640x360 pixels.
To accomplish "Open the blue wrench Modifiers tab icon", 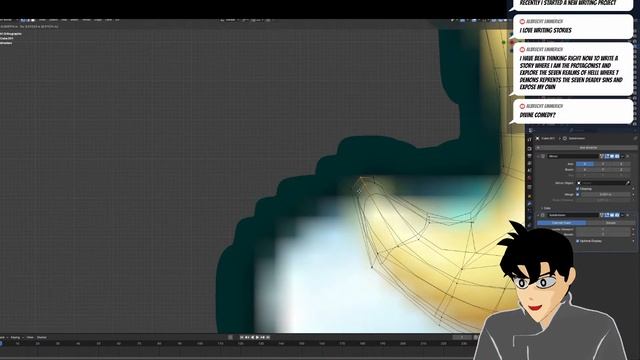I will click(x=529, y=203).
